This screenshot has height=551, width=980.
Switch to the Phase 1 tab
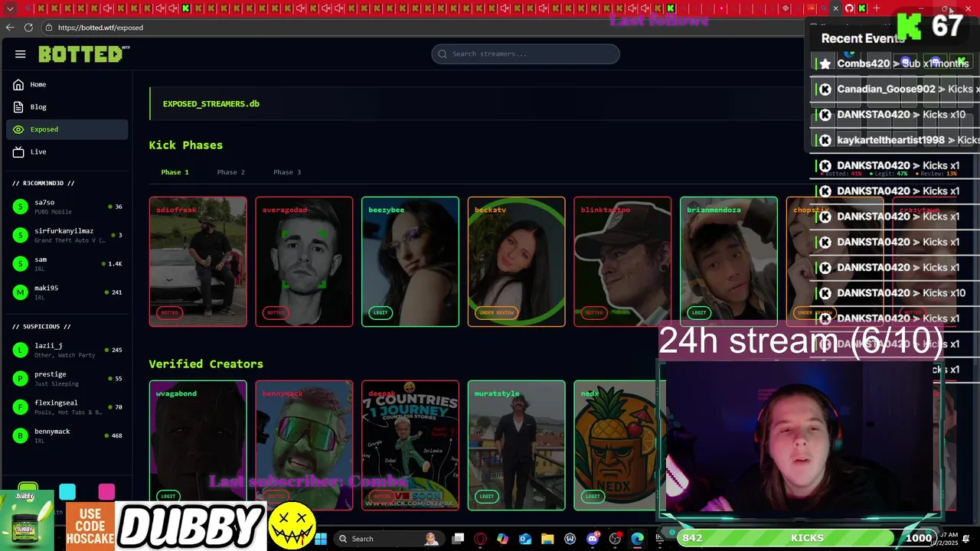click(175, 172)
